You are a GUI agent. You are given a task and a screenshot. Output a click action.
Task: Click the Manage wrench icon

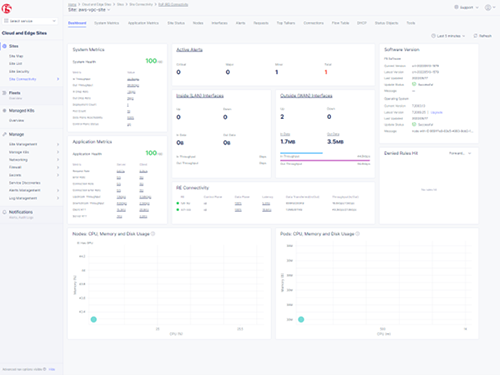[5, 134]
